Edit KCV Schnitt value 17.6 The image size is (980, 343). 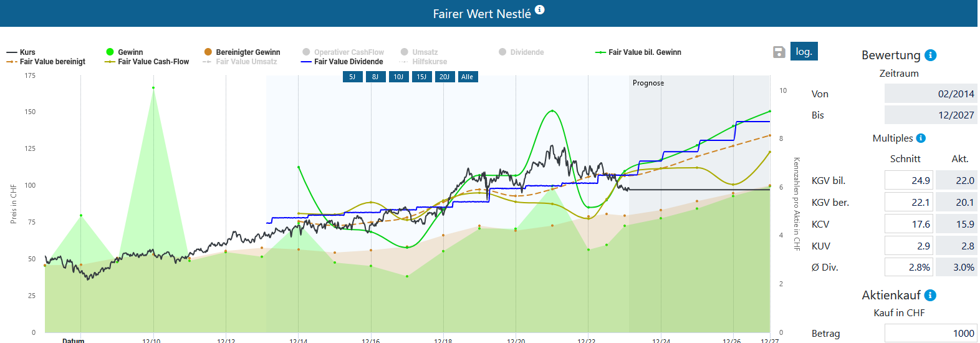point(909,224)
